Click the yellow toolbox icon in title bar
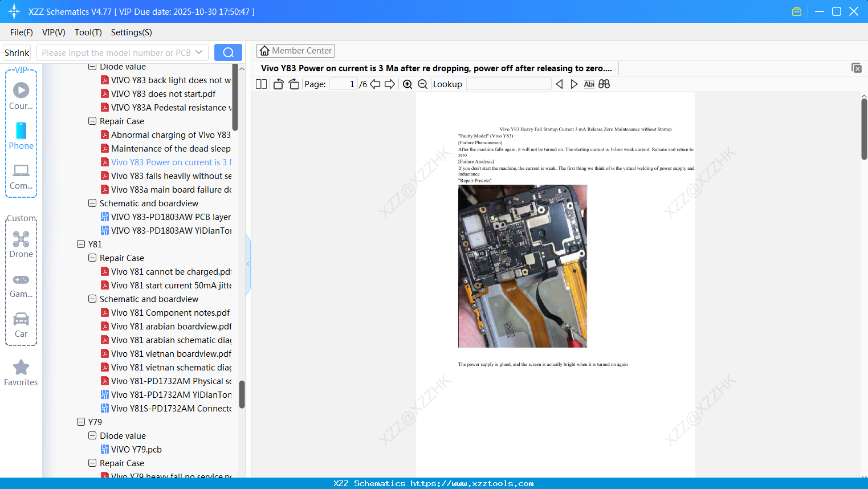Viewport: 868px width, 489px height. [797, 11]
